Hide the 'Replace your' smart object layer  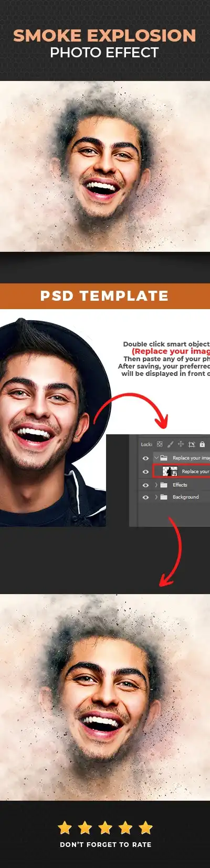(145, 472)
